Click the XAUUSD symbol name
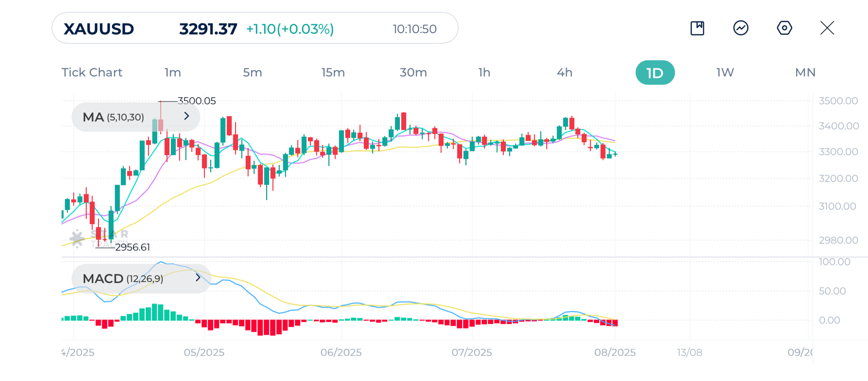Screen dimensions: 868x381 [x=99, y=29]
